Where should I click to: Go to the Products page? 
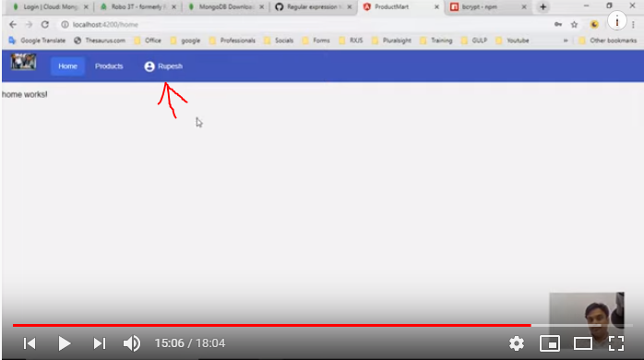pos(109,66)
